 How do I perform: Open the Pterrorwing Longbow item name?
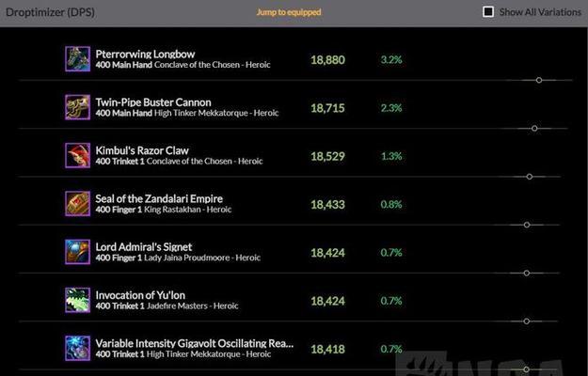coord(145,55)
